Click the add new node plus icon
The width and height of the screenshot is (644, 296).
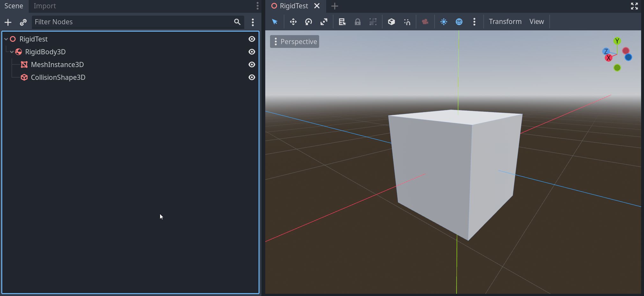8,22
